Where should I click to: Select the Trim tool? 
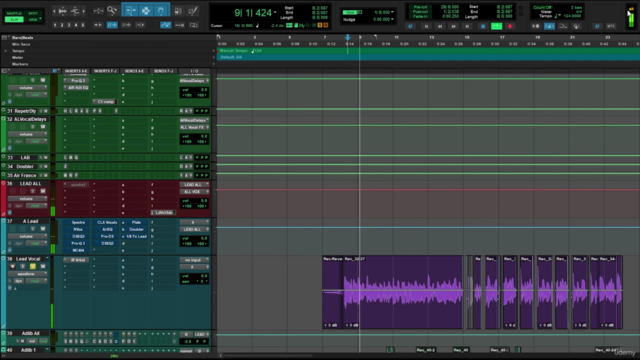[130, 11]
